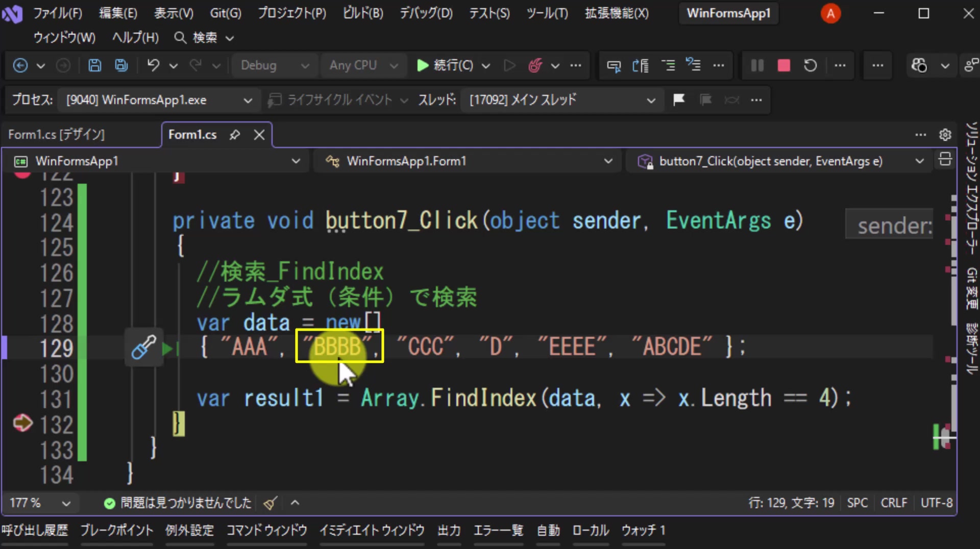The width and height of the screenshot is (980, 549).
Task: Close the Form1.cs tab
Action: [259, 135]
